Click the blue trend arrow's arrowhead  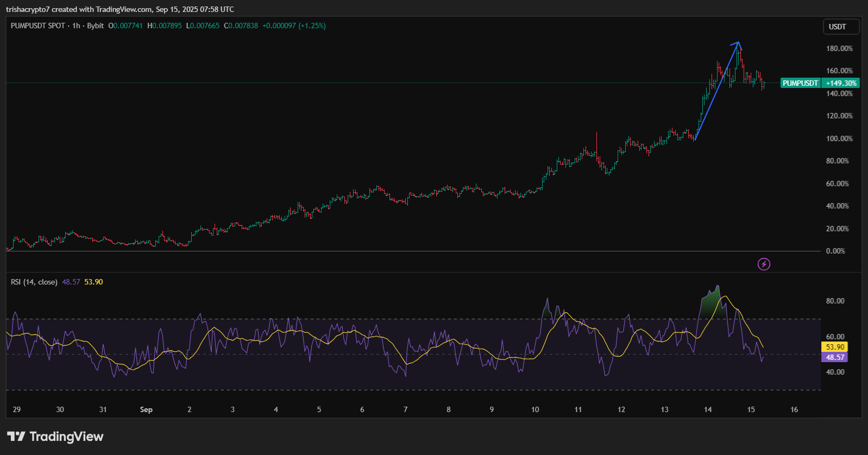tap(737, 44)
